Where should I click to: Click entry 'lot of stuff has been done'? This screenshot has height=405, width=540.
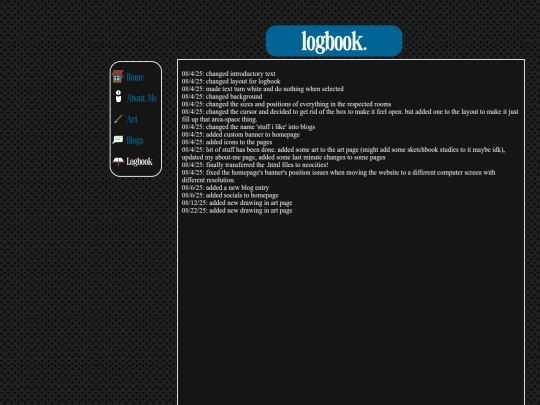[x=343, y=153]
